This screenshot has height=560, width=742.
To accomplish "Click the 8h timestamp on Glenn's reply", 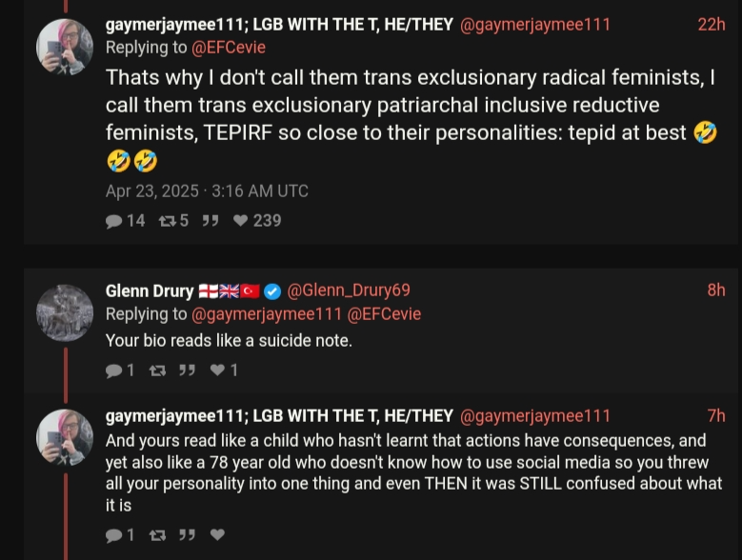I will point(716,290).
